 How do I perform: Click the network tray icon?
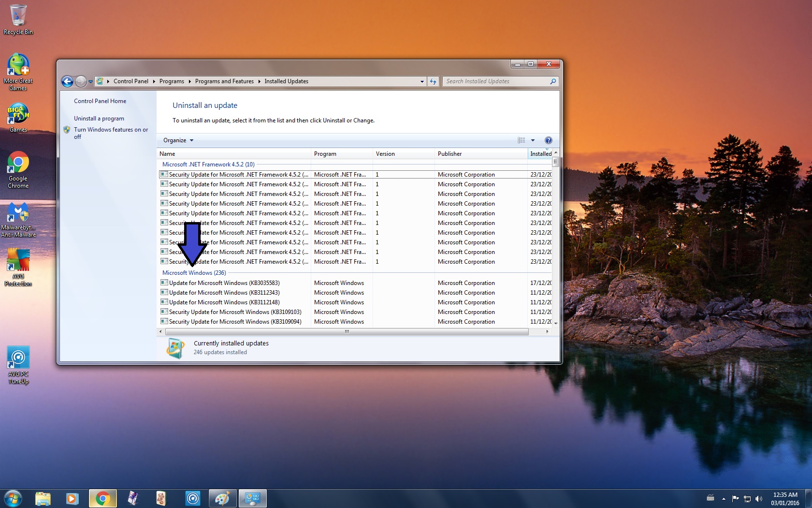point(747,498)
